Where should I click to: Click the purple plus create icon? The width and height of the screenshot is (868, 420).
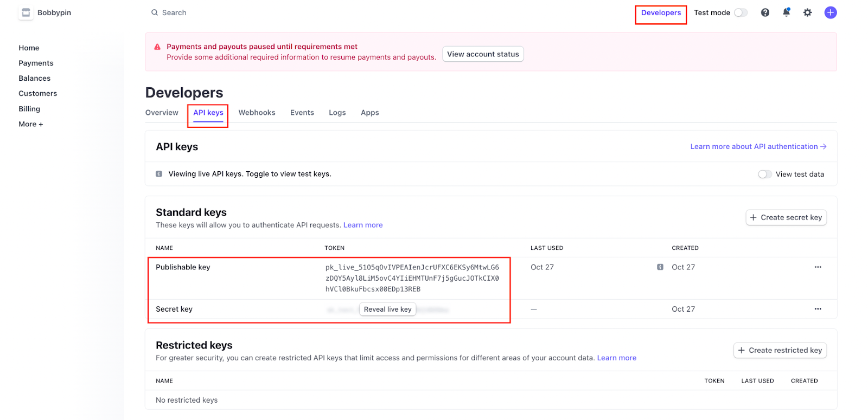tap(830, 12)
